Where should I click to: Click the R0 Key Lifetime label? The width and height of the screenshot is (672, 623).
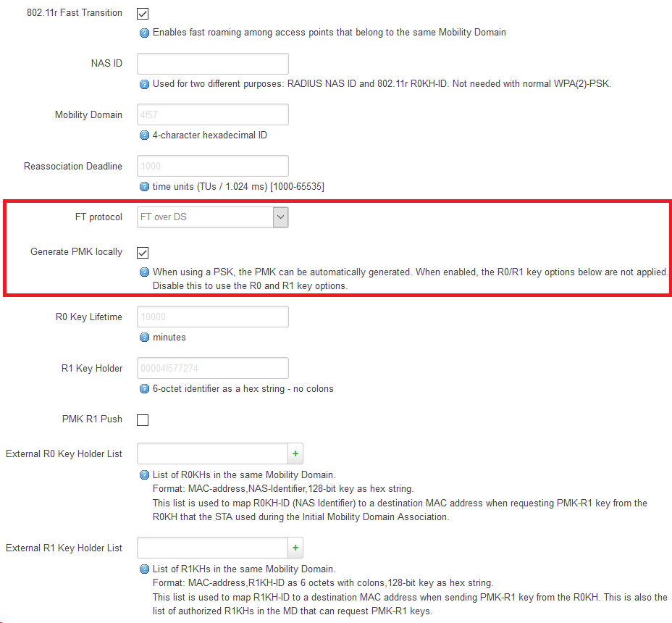click(x=89, y=317)
